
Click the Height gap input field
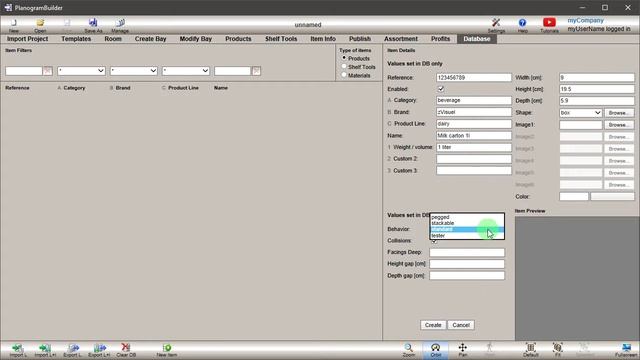(467, 264)
